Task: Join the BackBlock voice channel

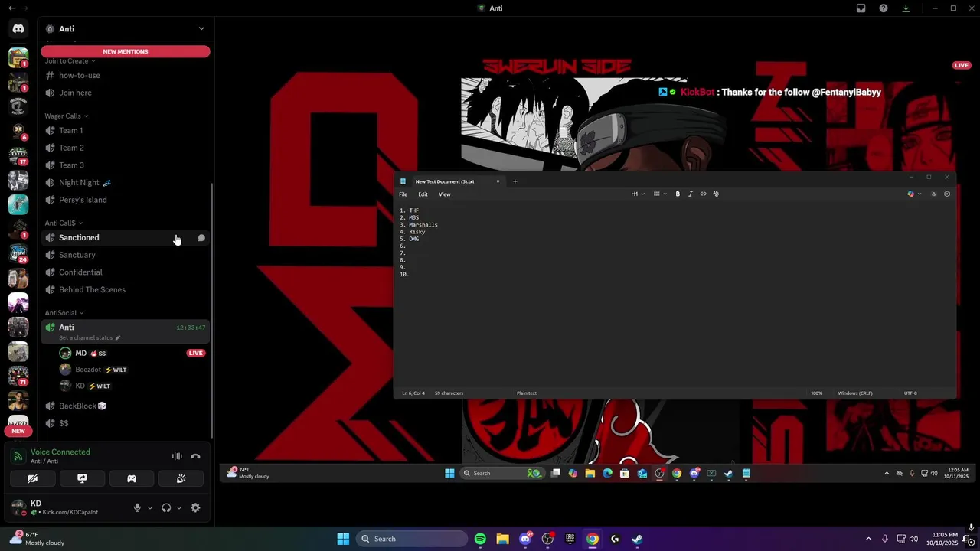Action: pyautogui.click(x=126, y=406)
